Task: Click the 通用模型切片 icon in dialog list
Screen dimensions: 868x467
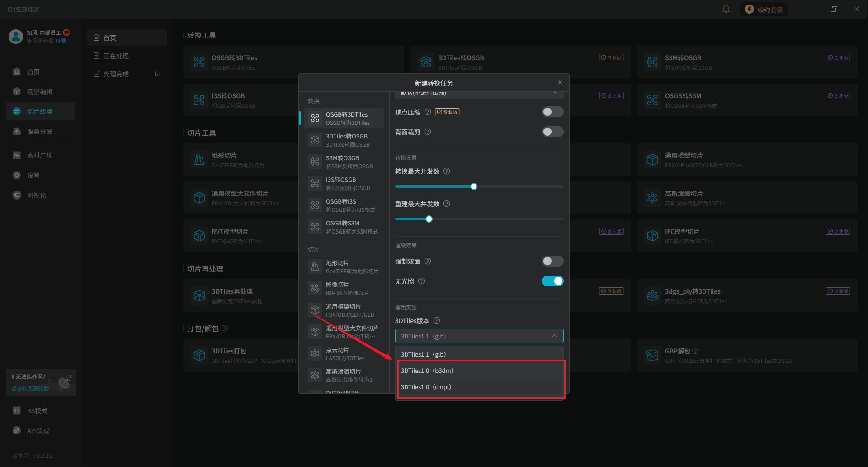Action: (315, 310)
